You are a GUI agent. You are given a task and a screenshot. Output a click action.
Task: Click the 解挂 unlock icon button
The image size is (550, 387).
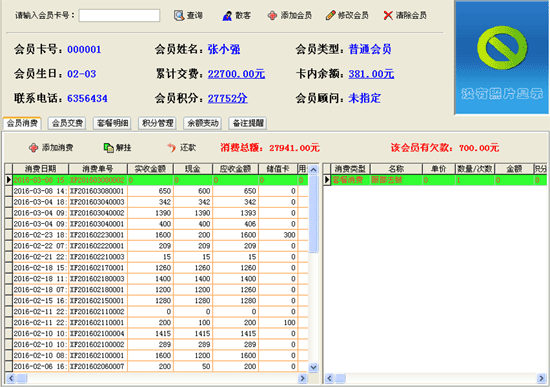108,148
